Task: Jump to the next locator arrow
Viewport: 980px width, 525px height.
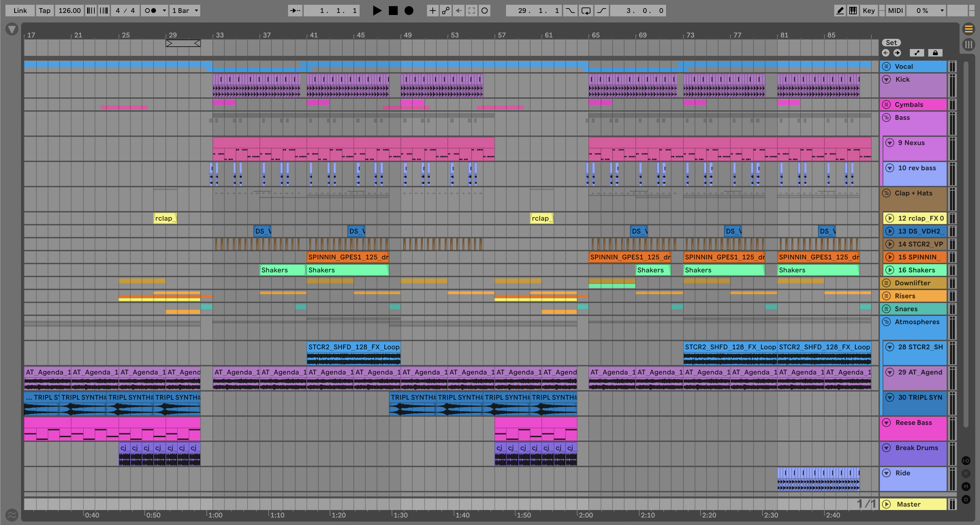Action: tap(897, 53)
